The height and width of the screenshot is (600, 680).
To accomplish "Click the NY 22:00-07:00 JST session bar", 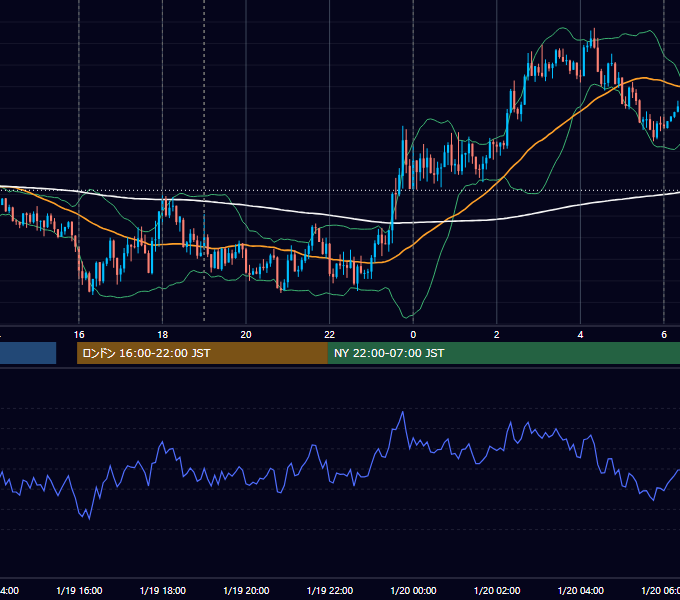I will (x=503, y=353).
